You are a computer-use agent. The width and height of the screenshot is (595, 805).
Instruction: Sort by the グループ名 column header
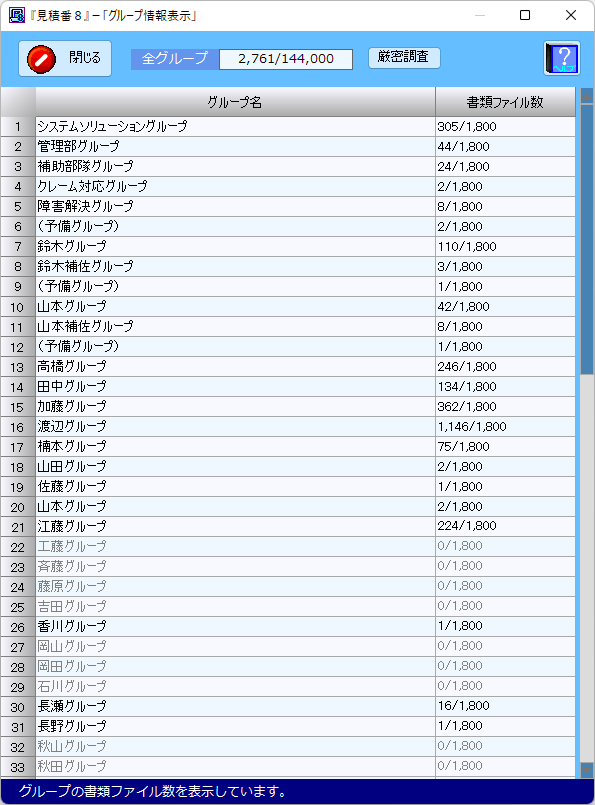coord(235,102)
